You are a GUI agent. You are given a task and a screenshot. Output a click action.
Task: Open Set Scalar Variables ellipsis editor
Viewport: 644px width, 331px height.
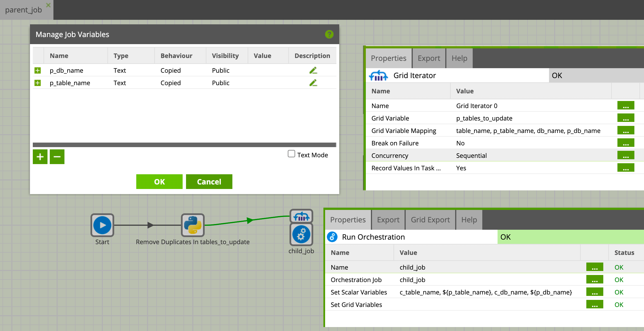(594, 292)
